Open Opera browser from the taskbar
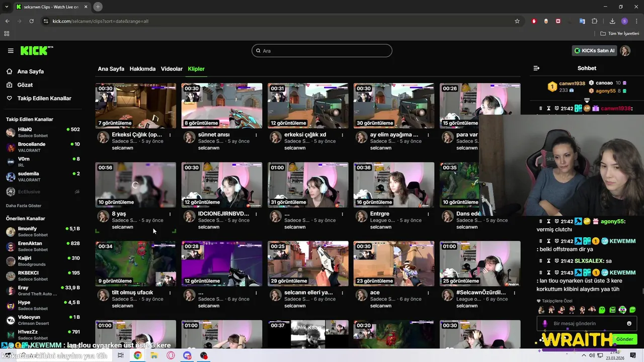644x362 pixels. point(171,355)
